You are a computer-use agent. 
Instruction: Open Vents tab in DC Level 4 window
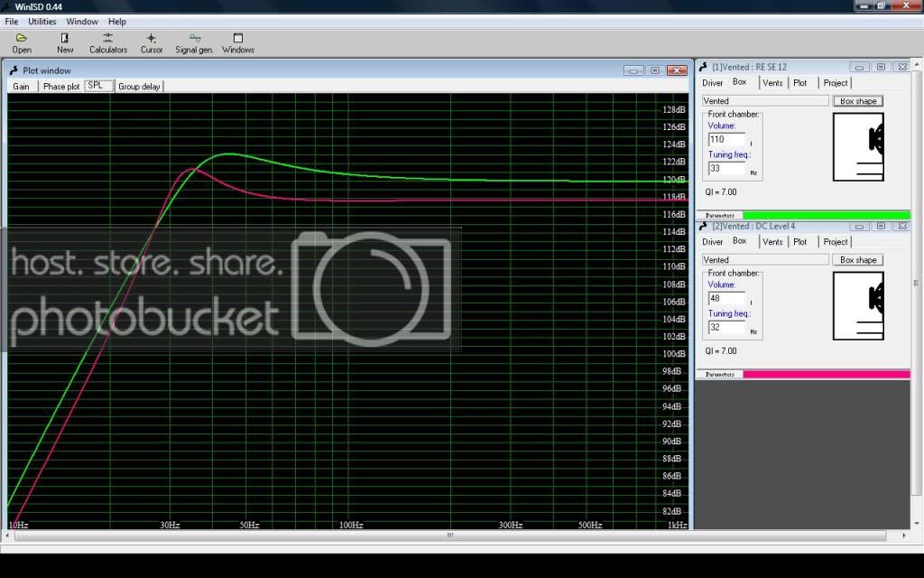click(x=772, y=242)
